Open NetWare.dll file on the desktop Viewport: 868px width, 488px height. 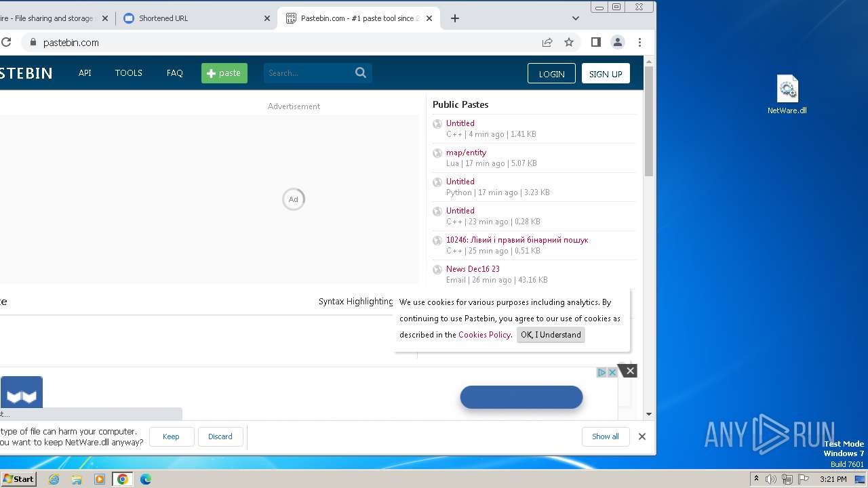[787, 95]
